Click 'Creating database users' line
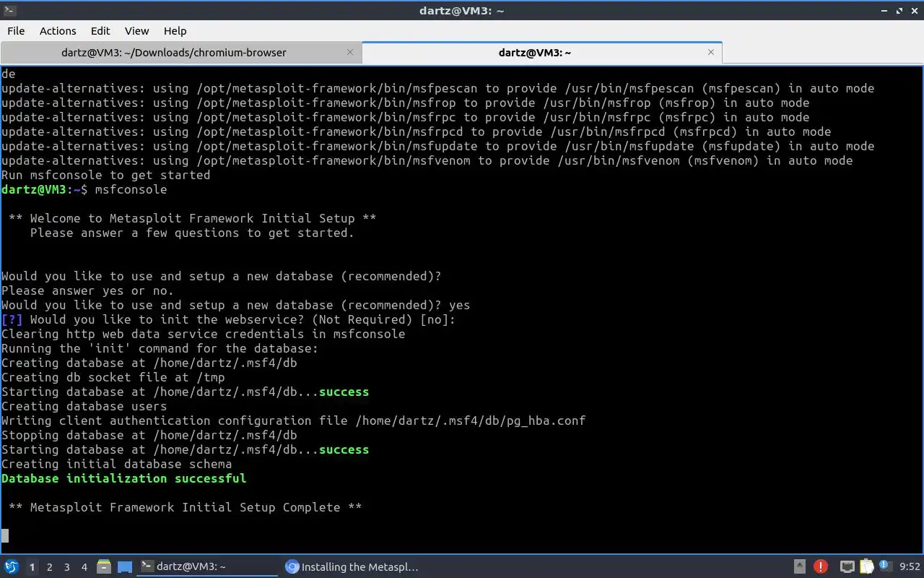 (x=84, y=406)
